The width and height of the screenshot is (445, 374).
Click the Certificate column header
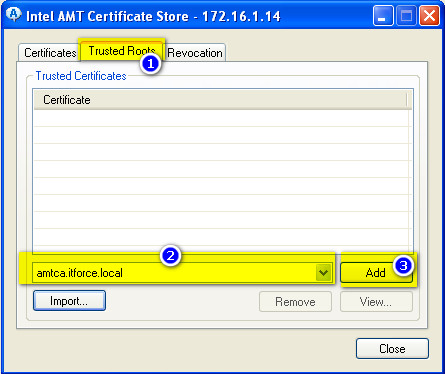220,100
